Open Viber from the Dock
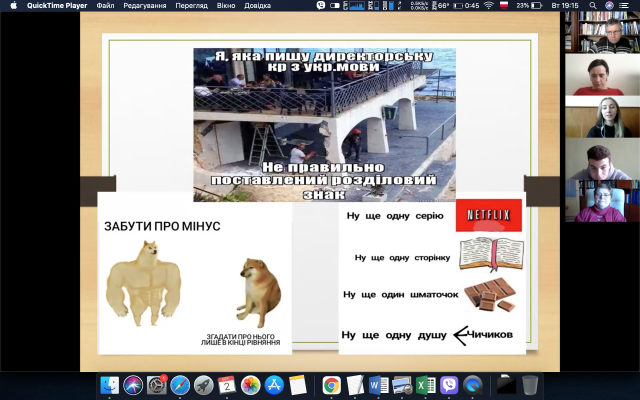The width and height of the screenshot is (640, 400). 449,385
